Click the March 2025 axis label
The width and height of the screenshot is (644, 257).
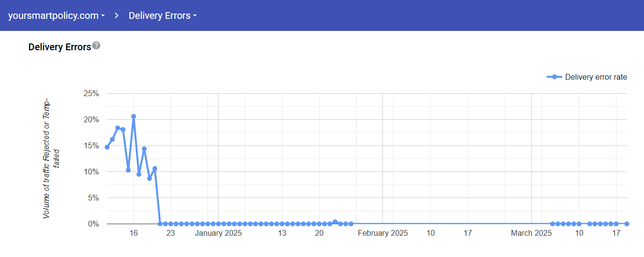[531, 233]
